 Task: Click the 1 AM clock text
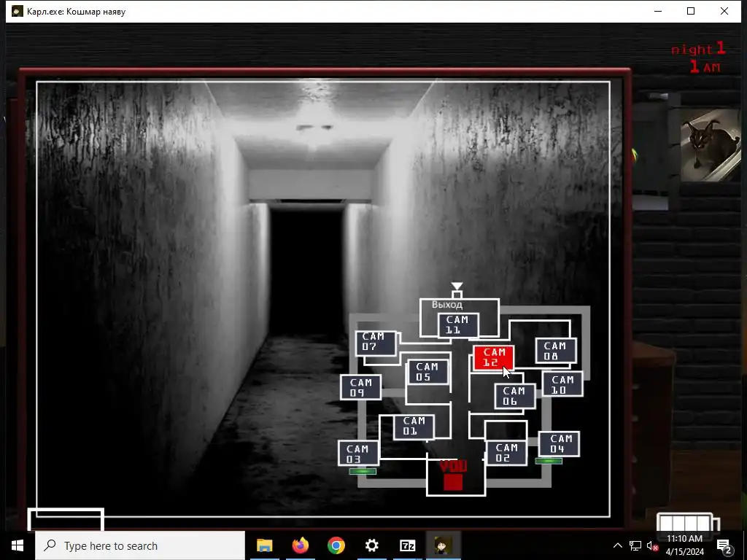tap(705, 67)
